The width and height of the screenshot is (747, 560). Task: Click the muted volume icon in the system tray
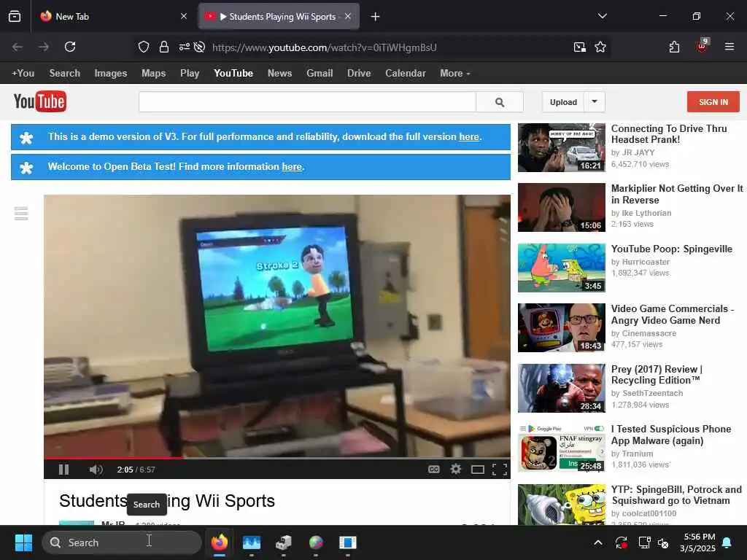(663, 542)
